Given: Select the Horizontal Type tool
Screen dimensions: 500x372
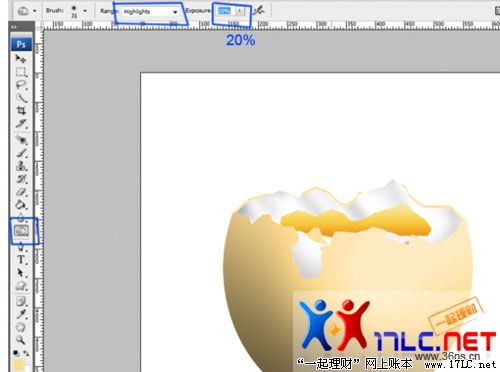Looking at the screenshot, I should (21, 259).
